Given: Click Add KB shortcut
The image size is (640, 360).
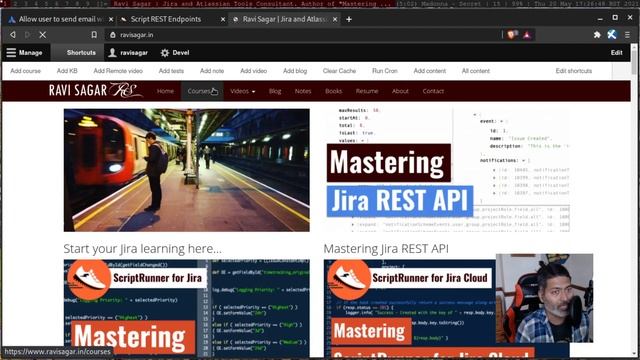Looking at the screenshot, I should click(x=67, y=71).
